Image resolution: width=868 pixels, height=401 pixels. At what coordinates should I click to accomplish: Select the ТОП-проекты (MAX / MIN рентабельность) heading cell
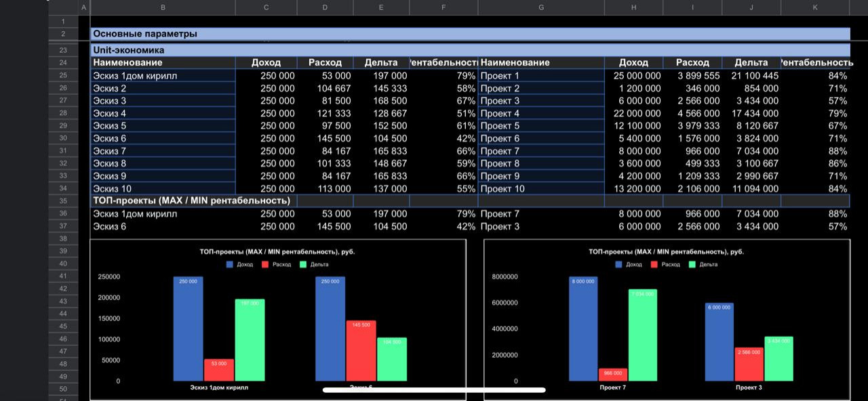pyautogui.click(x=192, y=201)
